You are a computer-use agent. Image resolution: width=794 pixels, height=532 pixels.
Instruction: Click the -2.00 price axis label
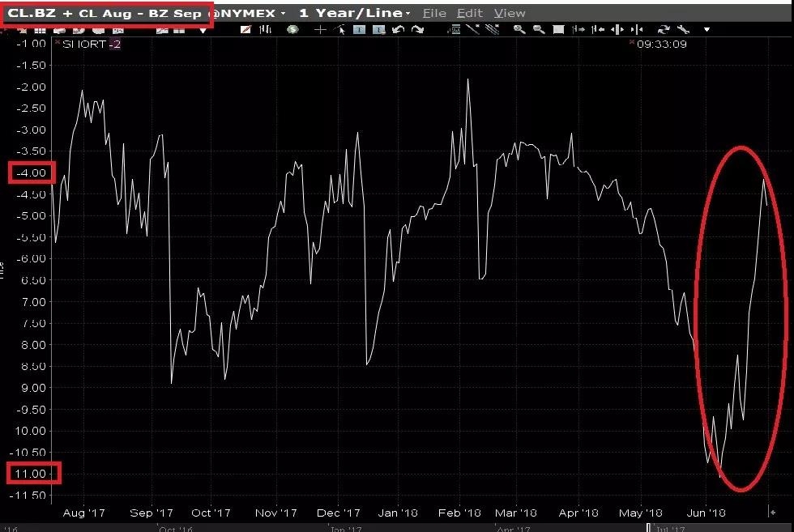(x=32, y=87)
